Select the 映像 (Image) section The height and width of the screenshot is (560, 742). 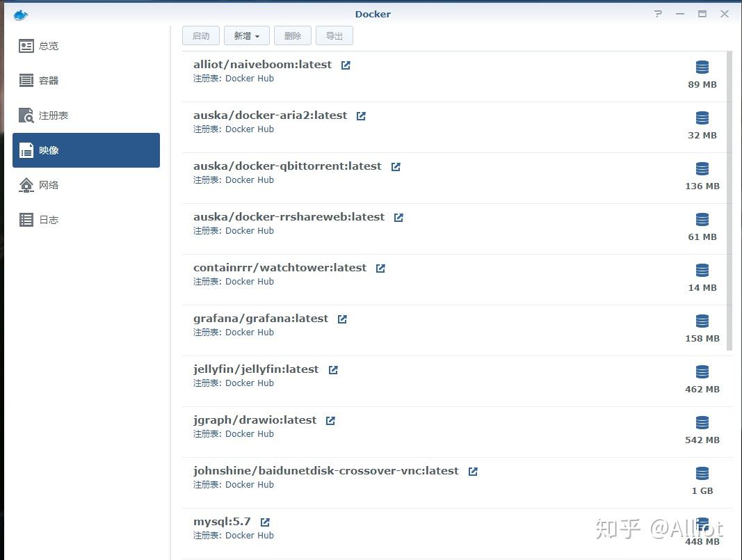[49, 150]
